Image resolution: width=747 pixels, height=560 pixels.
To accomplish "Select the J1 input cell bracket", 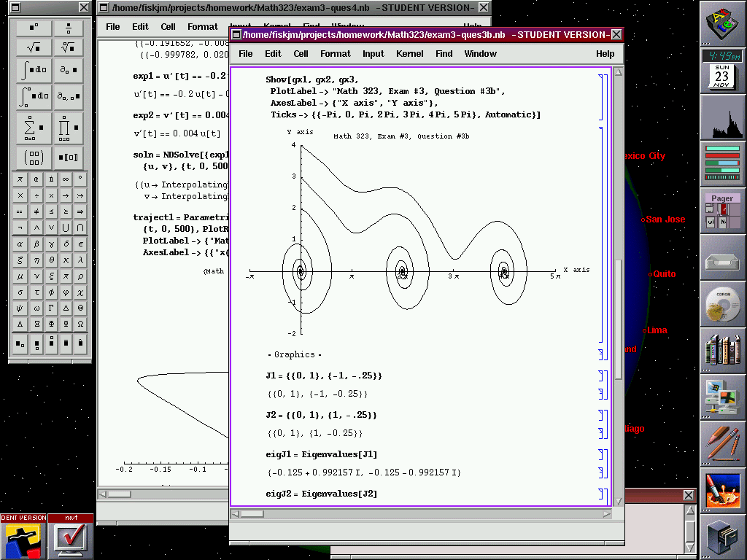I will point(603,376).
